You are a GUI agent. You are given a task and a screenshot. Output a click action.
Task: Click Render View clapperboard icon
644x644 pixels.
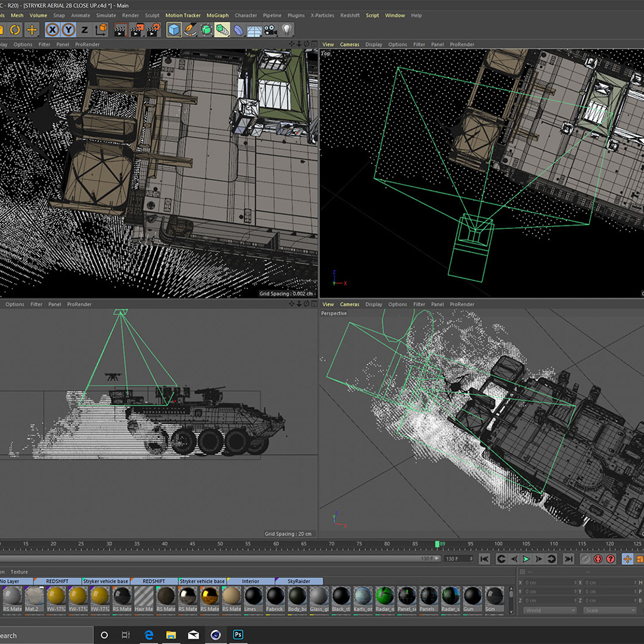tap(120, 30)
